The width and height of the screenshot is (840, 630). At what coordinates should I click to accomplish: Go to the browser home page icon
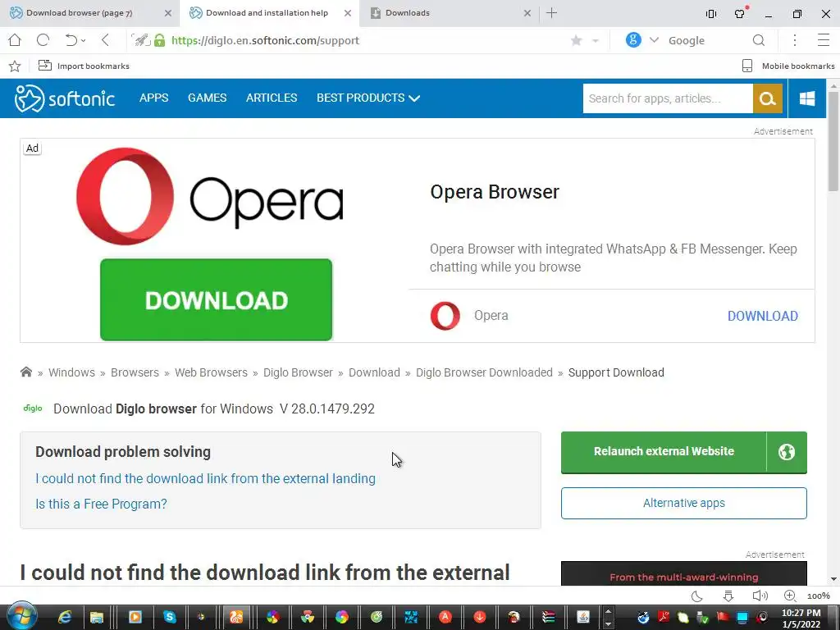click(15, 40)
